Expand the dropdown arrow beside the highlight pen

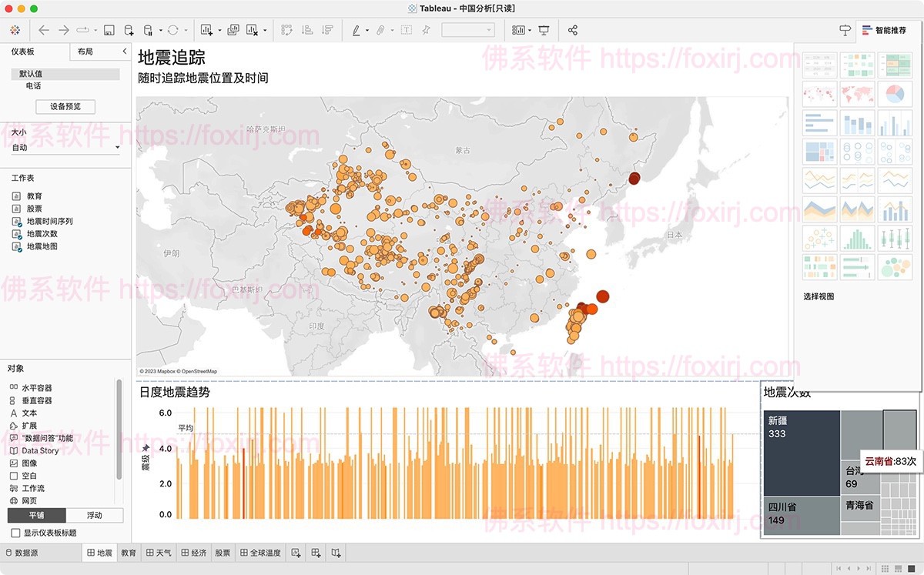point(367,29)
